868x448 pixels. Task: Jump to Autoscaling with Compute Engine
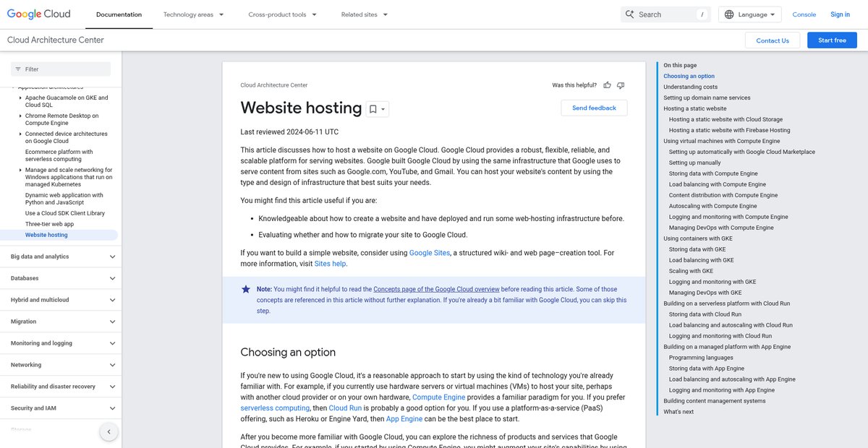(712, 206)
